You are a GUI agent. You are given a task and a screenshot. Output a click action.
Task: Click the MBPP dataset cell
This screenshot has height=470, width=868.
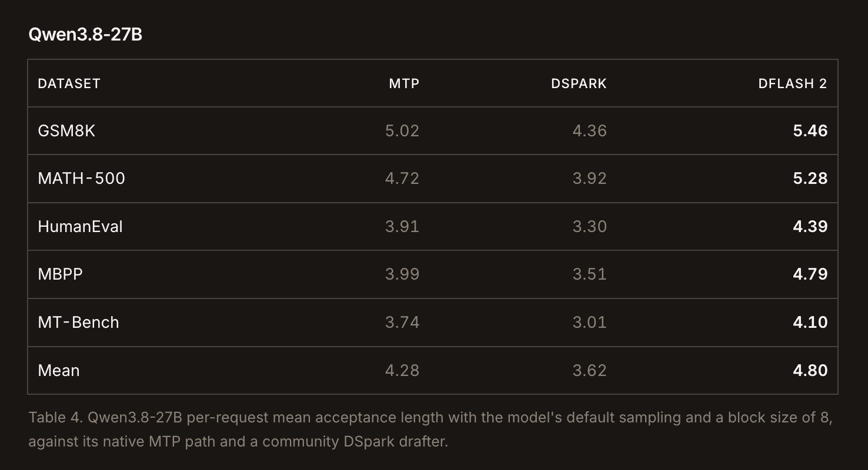point(60,274)
